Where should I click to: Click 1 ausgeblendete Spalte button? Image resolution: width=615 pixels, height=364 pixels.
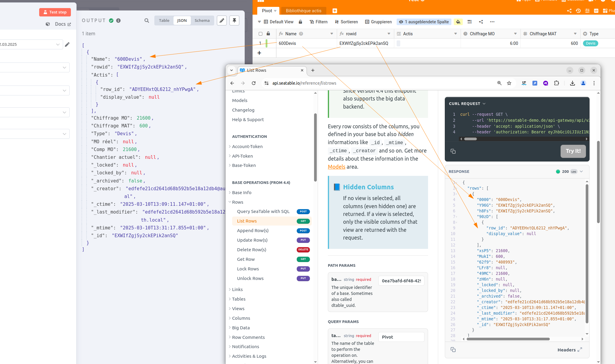pos(424,22)
